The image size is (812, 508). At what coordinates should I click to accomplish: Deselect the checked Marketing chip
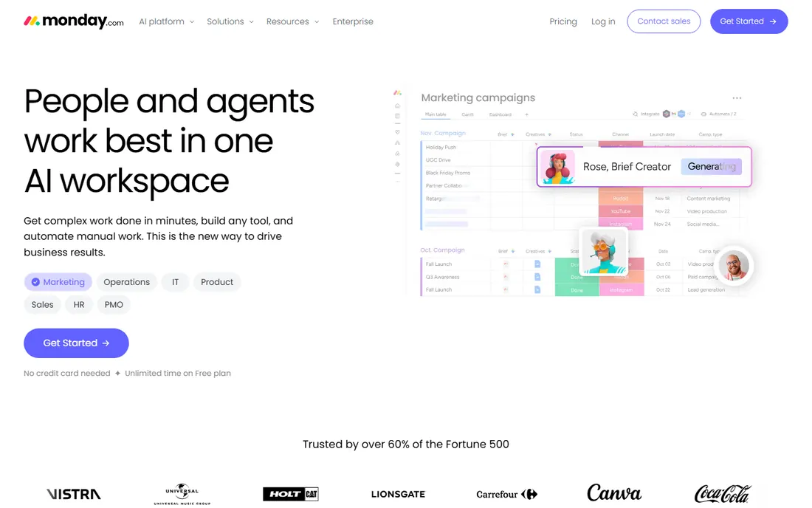click(x=58, y=282)
